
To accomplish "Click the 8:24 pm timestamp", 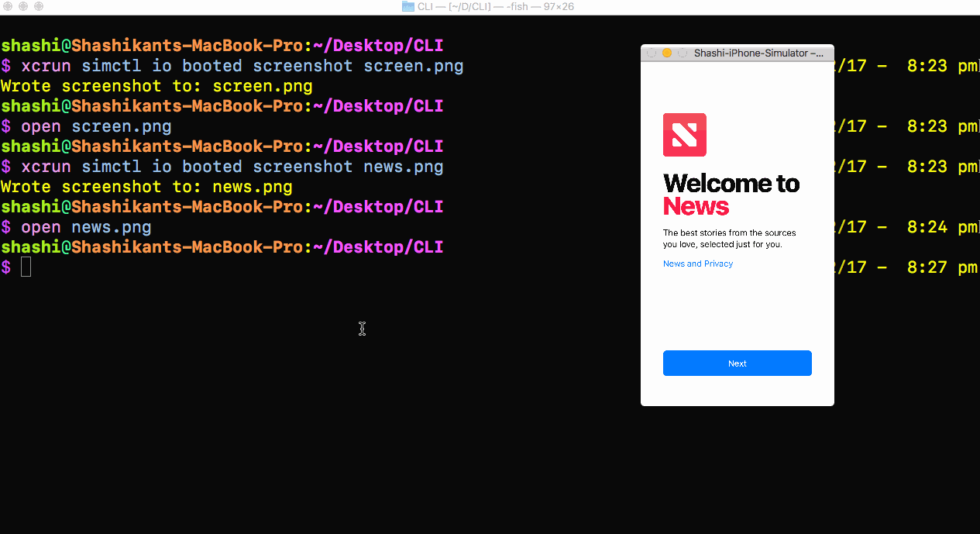I will click(x=942, y=227).
